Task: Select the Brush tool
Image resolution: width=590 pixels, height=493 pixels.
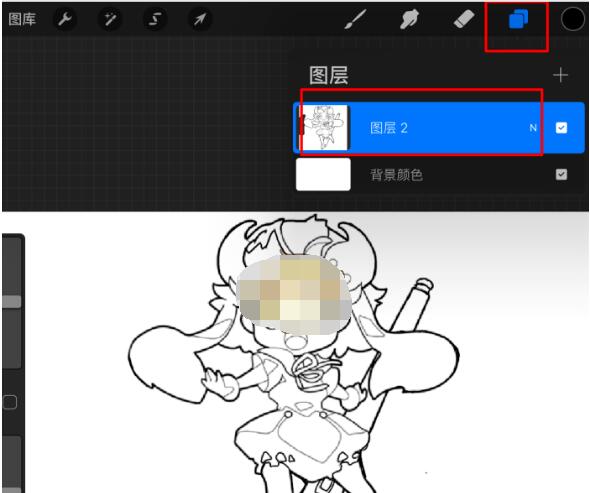Action: pos(355,19)
